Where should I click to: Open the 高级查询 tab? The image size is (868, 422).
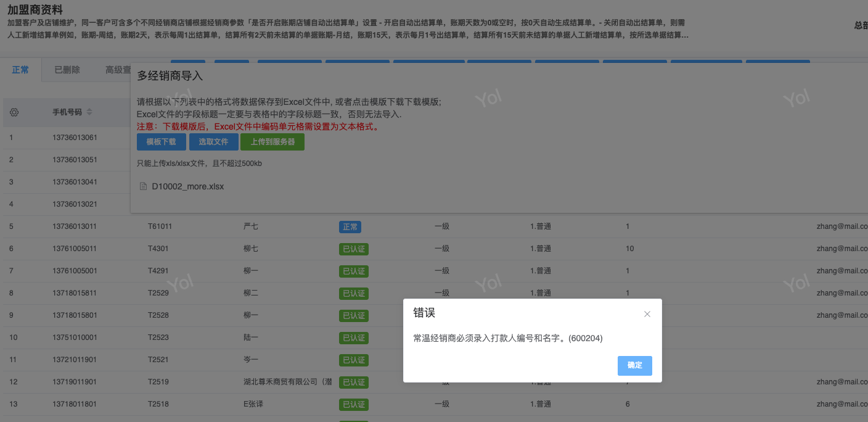[118, 70]
